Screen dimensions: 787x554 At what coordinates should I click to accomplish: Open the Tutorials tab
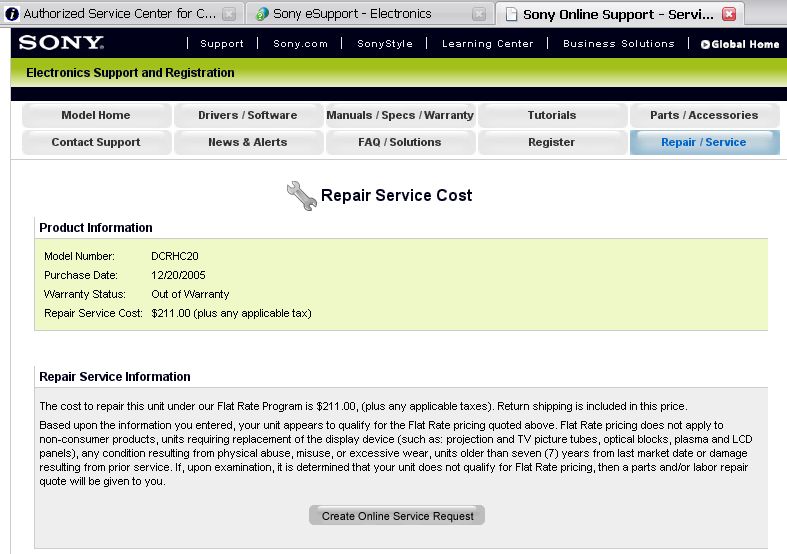552,115
